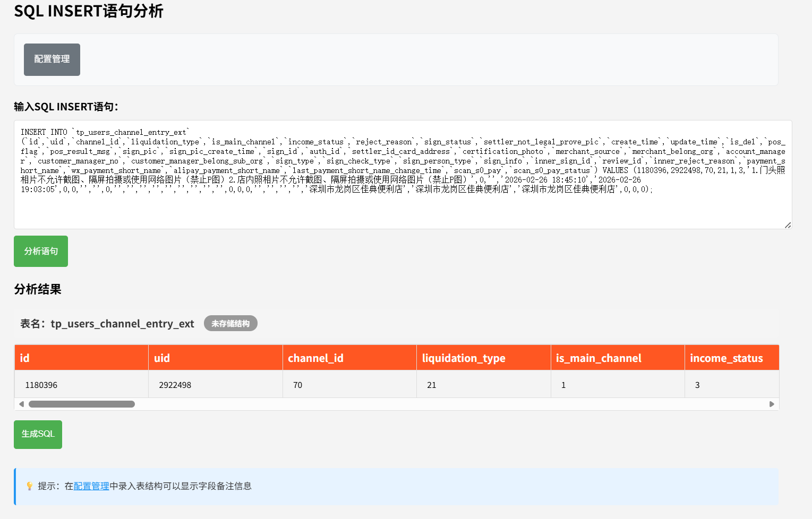Click the channel_id cell containing 70
The image size is (812, 519).
tap(298, 385)
